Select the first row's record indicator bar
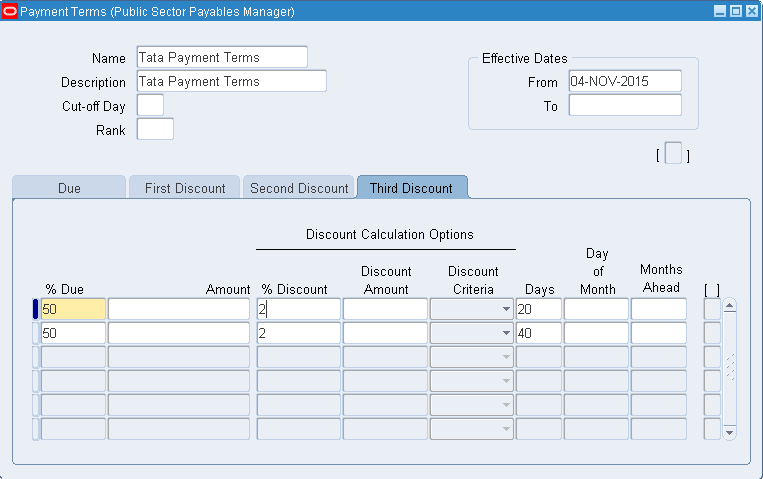The height and width of the screenshot is (479, 763). [36, 309]
